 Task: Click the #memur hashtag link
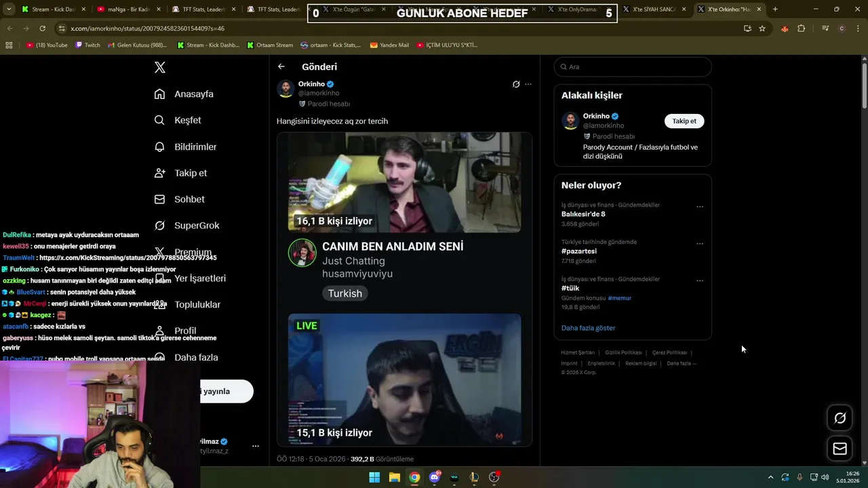(619, 298)
